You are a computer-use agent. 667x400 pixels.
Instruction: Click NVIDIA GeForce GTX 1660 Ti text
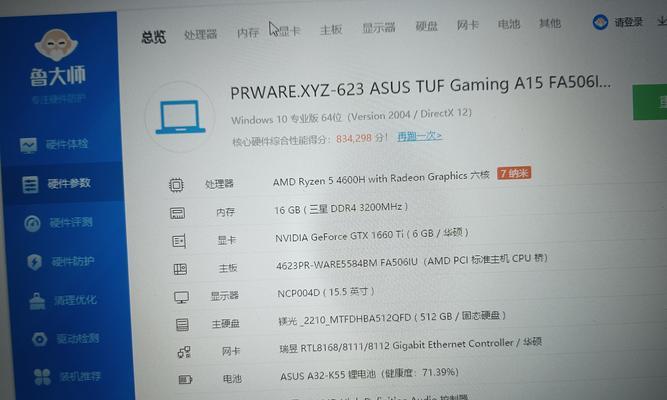[x=372, y=235]
